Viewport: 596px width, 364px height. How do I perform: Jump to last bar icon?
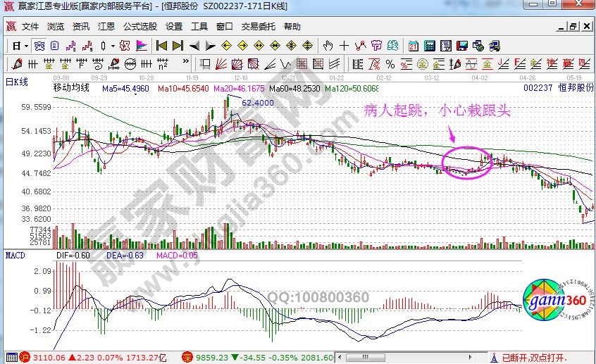[178, 46]
